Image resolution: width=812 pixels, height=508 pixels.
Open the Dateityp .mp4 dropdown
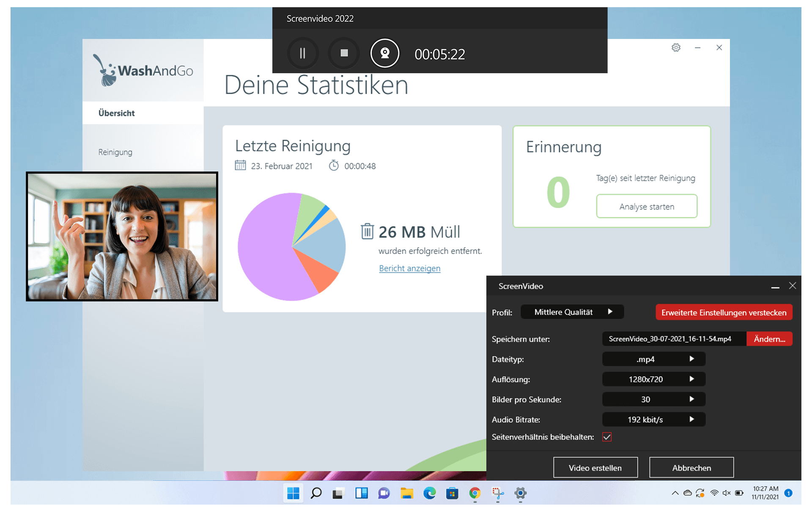tap(653, 359)
